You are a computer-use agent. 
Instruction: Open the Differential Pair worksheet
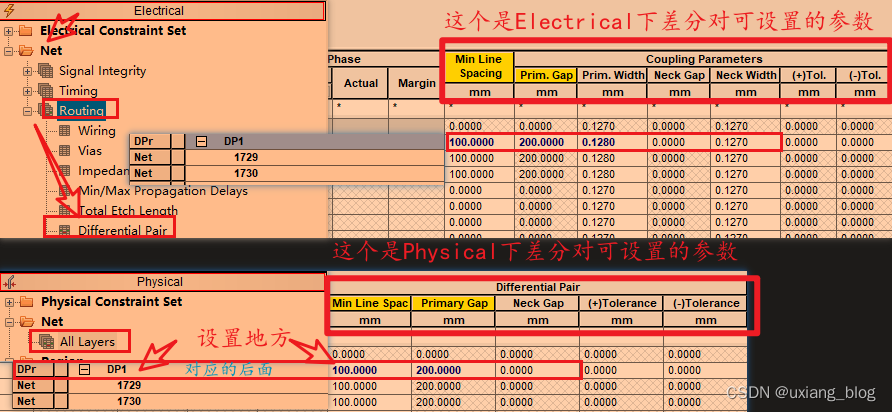123,230
